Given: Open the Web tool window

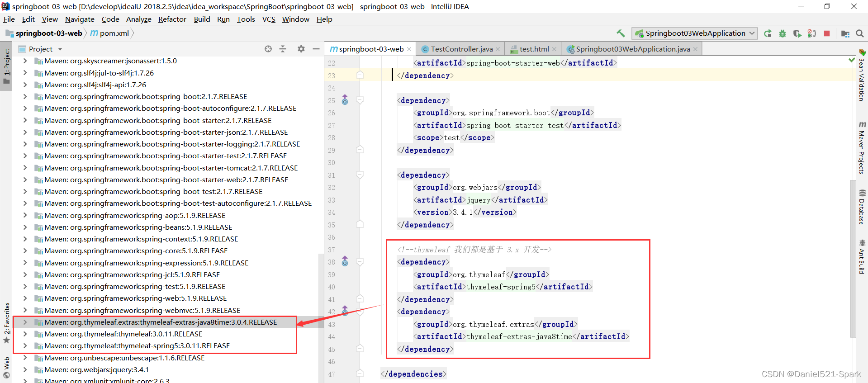Looking at the screenshot, I should coord(7,367).
